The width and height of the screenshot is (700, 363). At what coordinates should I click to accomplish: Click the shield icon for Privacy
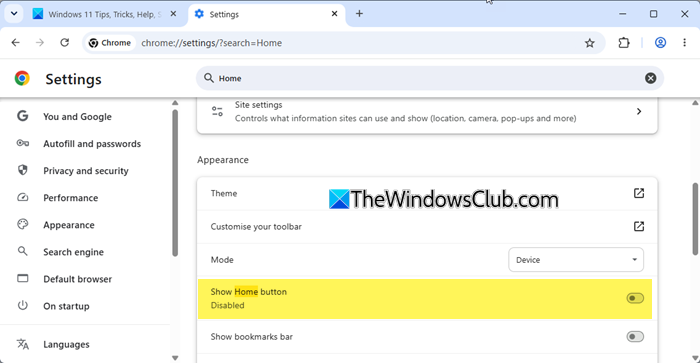pos(22,170)
